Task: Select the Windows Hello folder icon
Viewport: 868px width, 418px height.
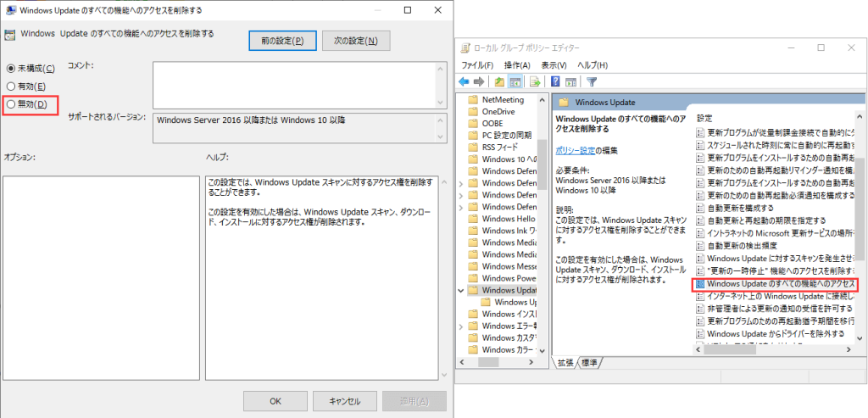Action: [473, 218]
